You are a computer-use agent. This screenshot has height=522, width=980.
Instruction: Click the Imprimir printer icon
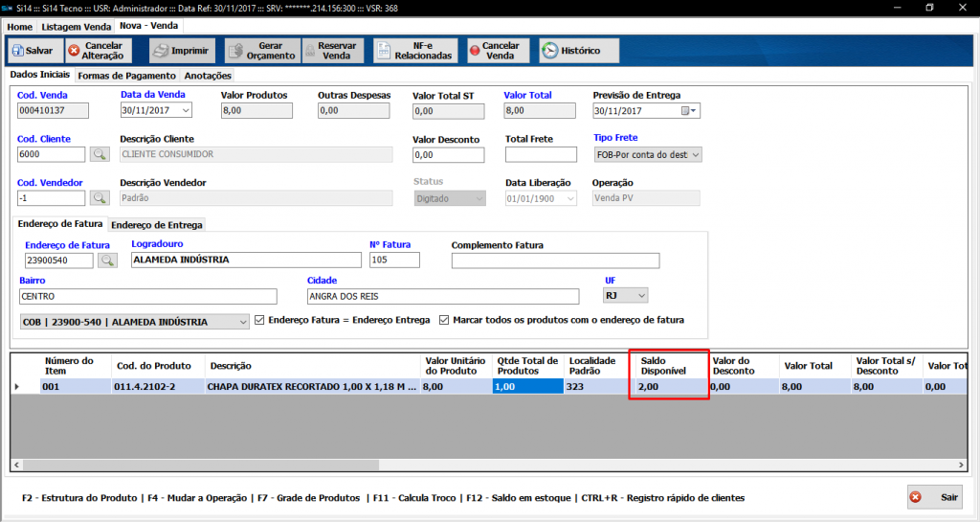(161, 51)
